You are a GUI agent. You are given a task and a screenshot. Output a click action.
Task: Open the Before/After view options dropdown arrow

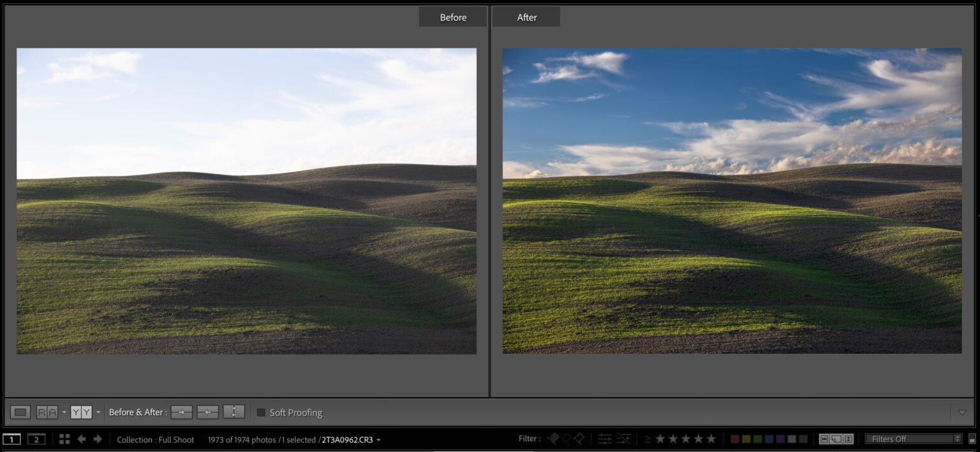pos(98,412)
